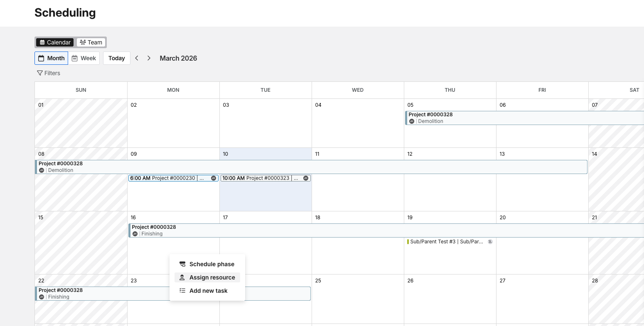The width and height of the screenshot is (644, 326).
Task: Click the Schedule phase icon in context menu
Action: [x=182, y=264]
